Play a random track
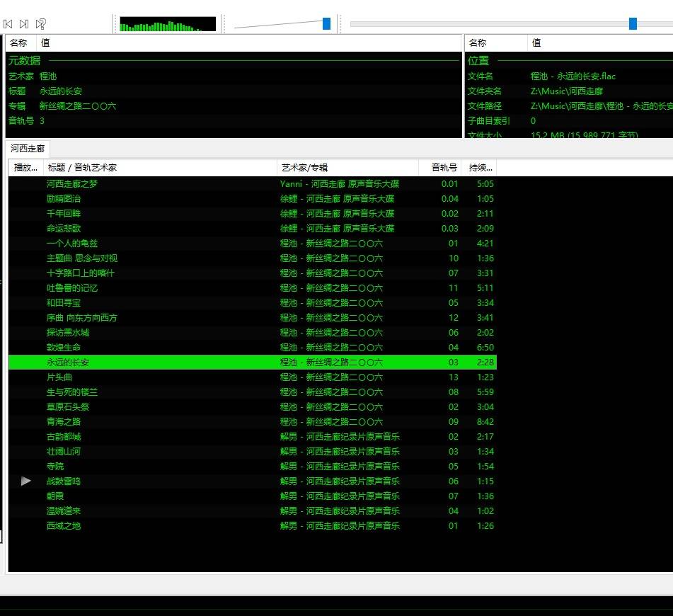 [41, 24]
